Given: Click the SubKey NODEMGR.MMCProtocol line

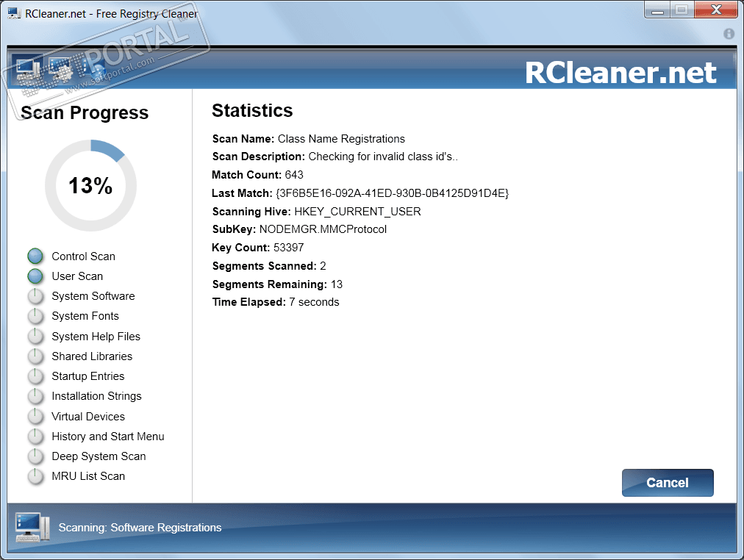Looking at the screenshot, I should coord(299,229).
